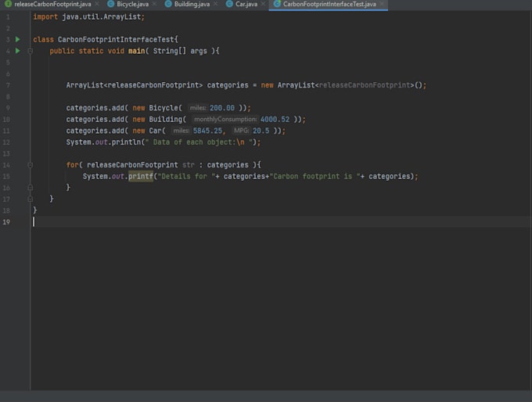Place the cursor on empty line 19
Viewport: 532px width, 402px height.
pyautogui.click(x=280, y=222)
